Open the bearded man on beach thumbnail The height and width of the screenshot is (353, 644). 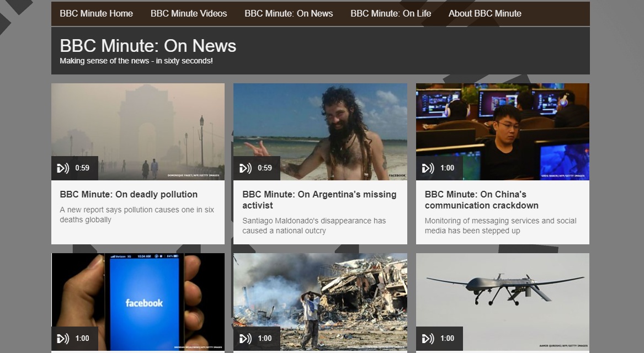(x=321, y=132)
